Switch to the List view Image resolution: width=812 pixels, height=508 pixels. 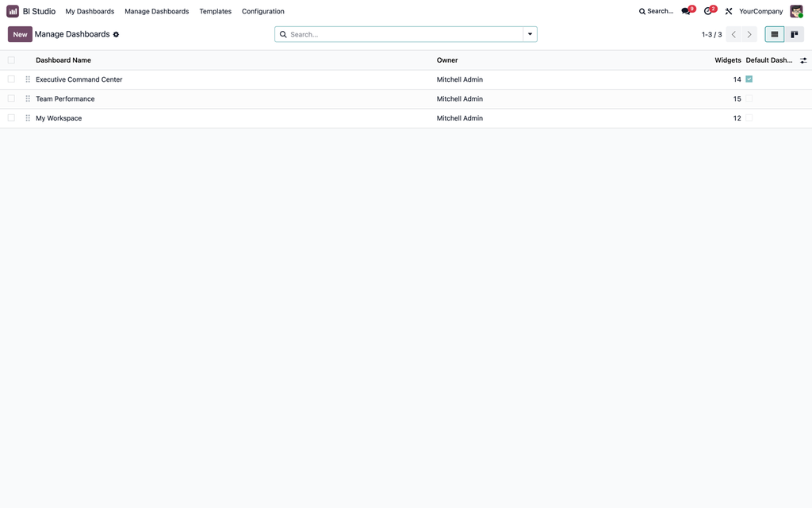pyautogui.click(x=775, y=34)
